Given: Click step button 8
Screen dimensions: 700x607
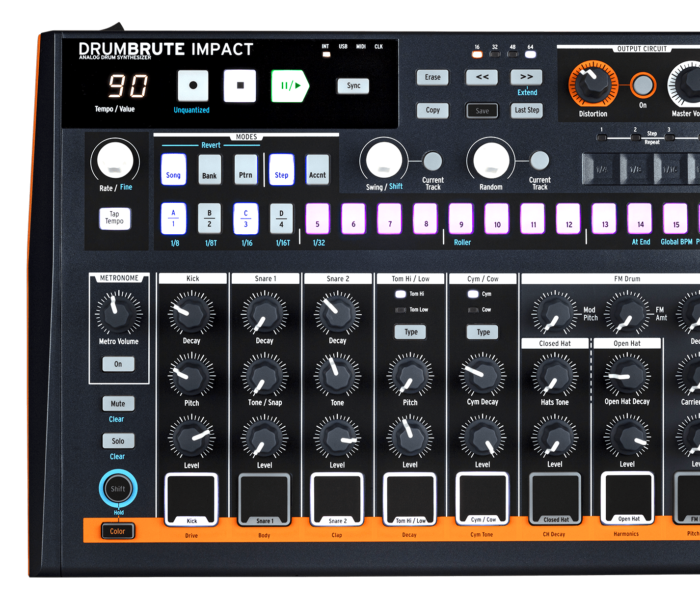Looking at the screenshot, I should [425, 219].
